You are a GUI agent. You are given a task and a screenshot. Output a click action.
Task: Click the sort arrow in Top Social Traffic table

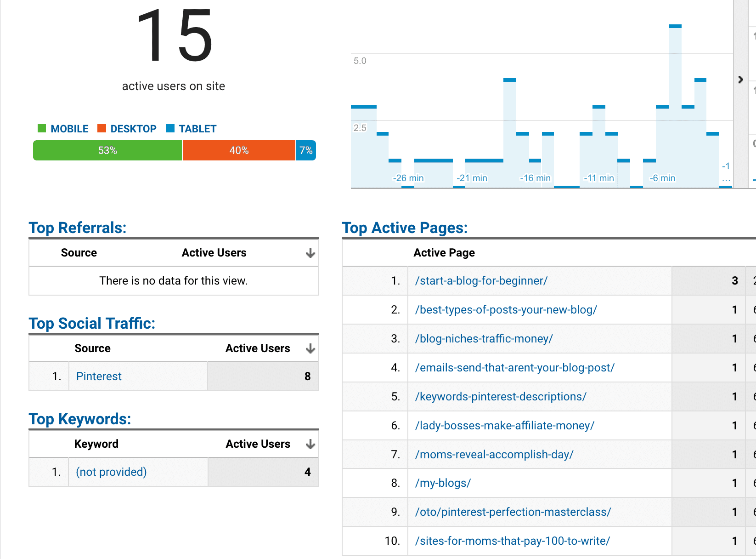click(310, 348)
